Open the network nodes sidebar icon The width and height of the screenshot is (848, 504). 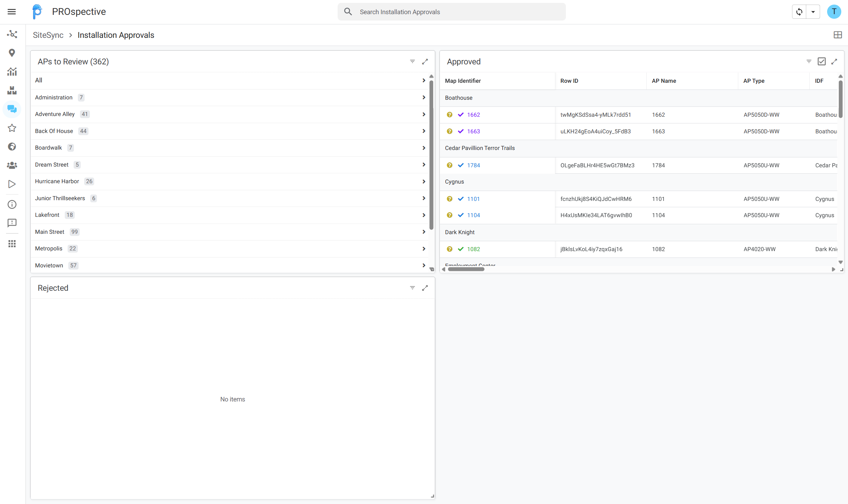coord(12,34)
